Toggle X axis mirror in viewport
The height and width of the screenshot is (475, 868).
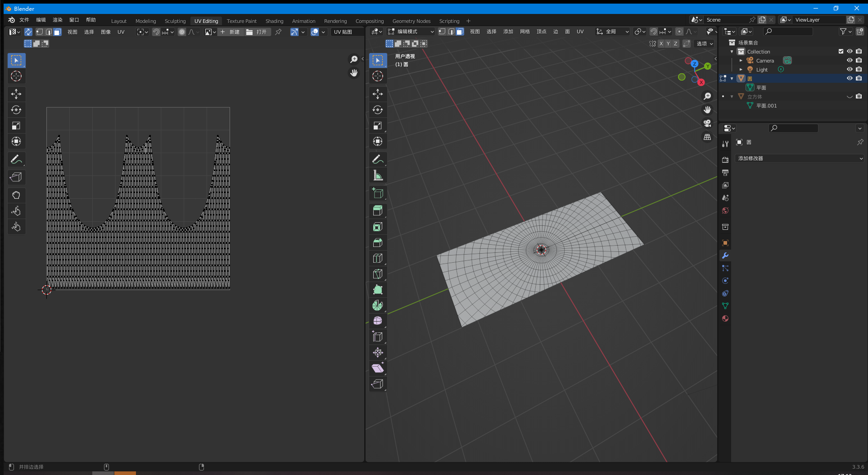tap(661, 44)
